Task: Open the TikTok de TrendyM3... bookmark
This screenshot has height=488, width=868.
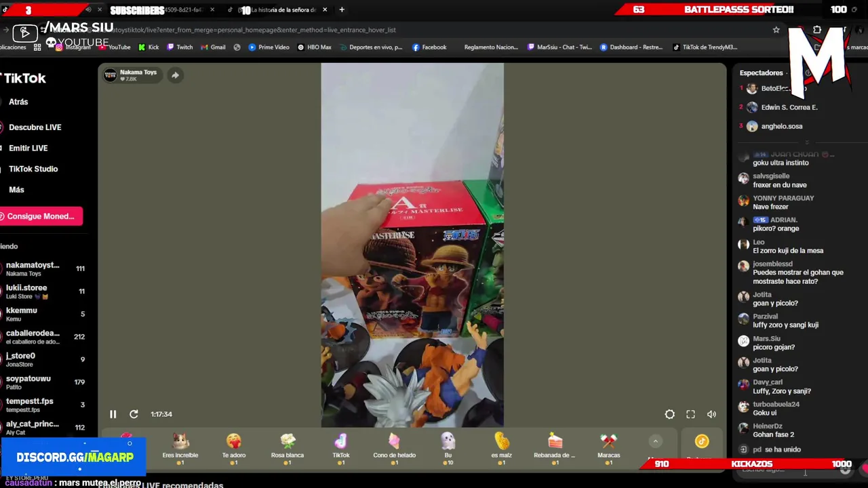Action: (705, 47)
